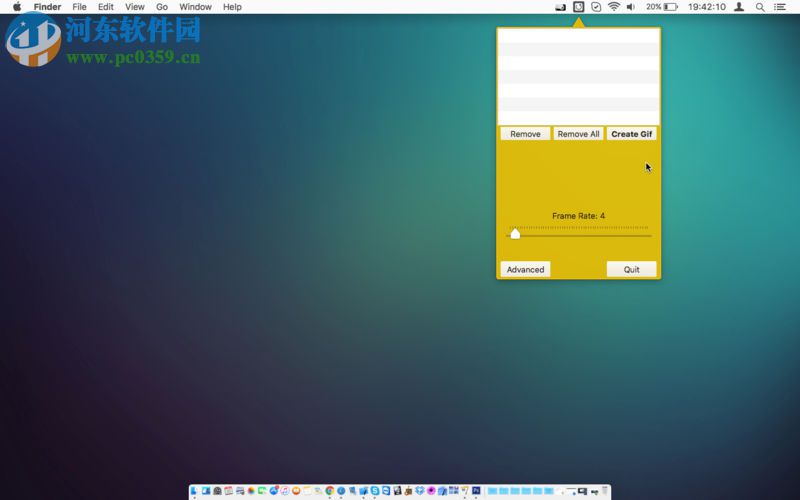Click the volume speaker icon

631,7
